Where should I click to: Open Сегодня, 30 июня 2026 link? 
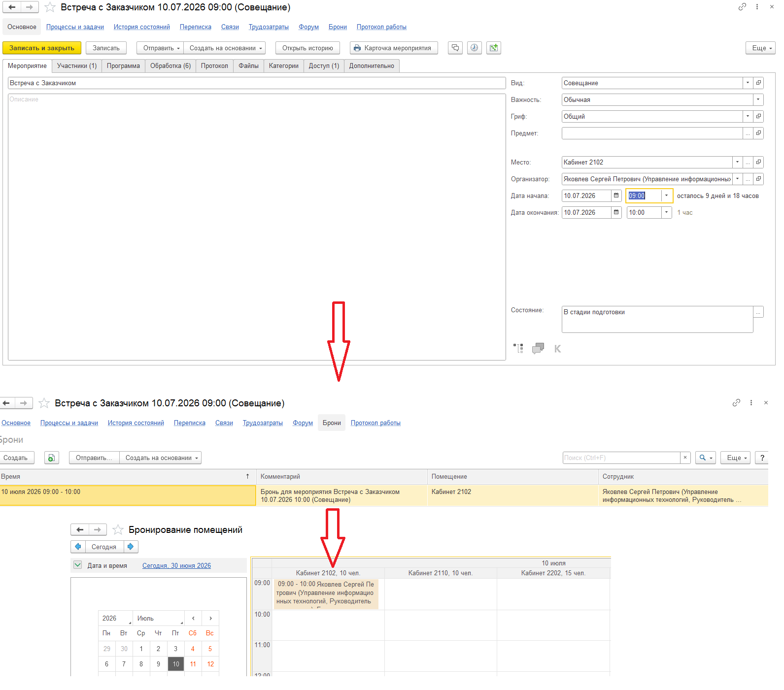[176, 565]
